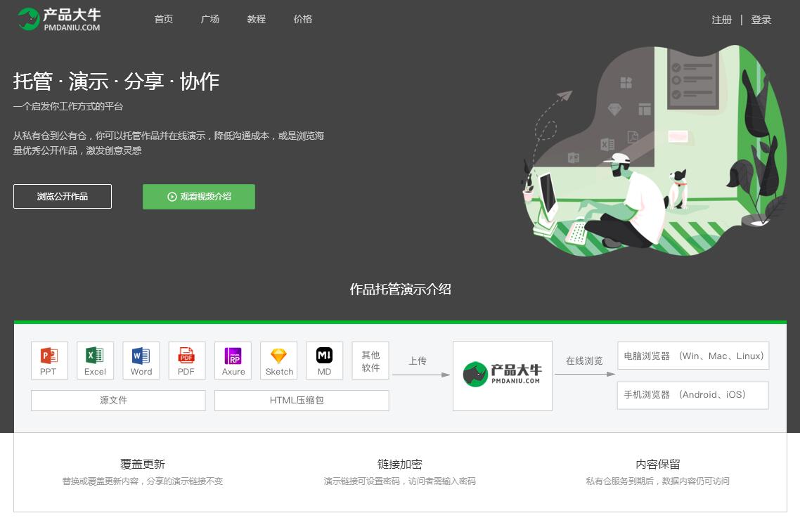Image resolution: width=800 pixels, height=532 pixels.
Task: Click the 注册 sign-up link
Action: 721,20
